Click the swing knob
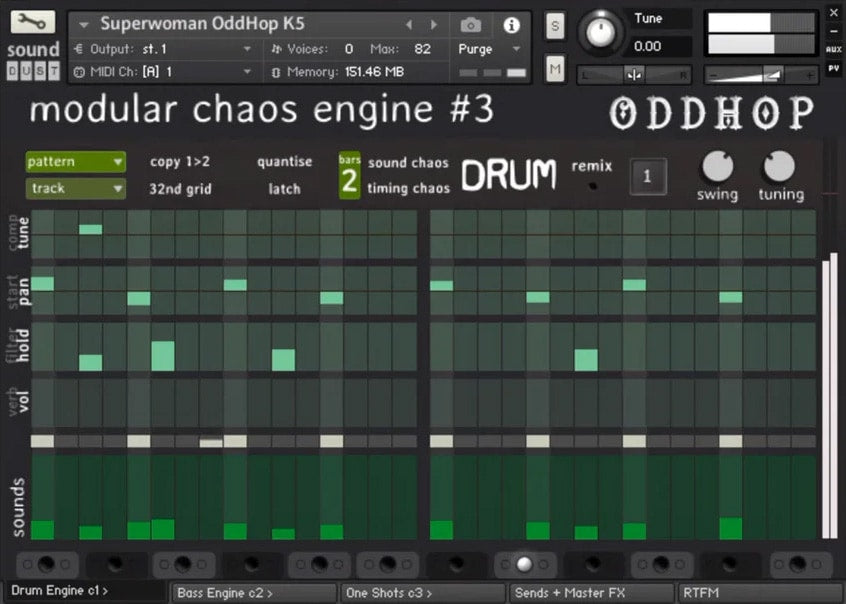 click(x=717, y=166)
